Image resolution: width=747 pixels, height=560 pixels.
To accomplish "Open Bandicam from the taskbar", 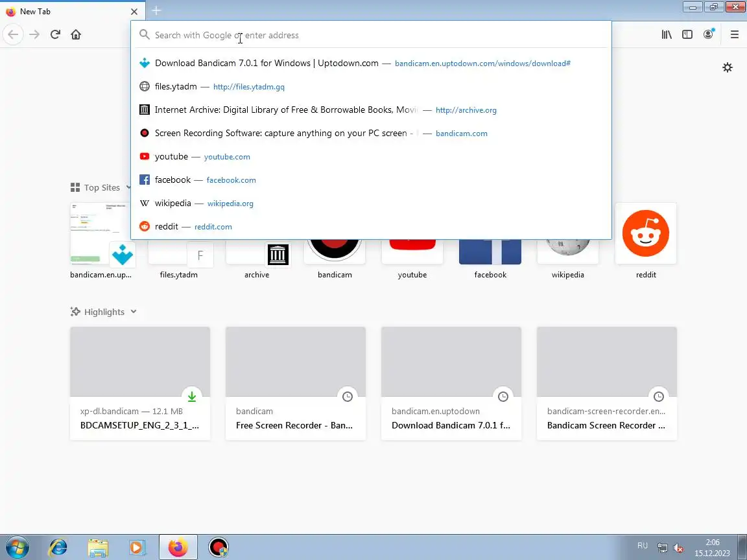I will pos(218,548).
